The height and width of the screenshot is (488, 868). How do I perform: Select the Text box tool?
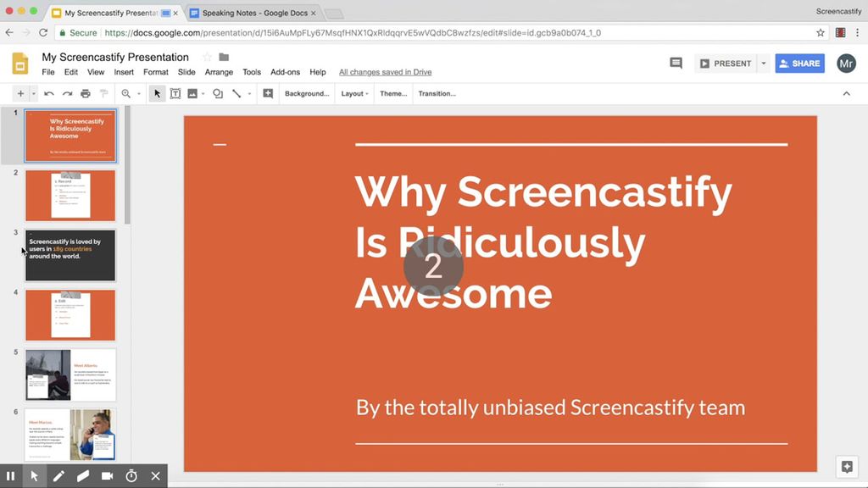(x=175, y=93)
